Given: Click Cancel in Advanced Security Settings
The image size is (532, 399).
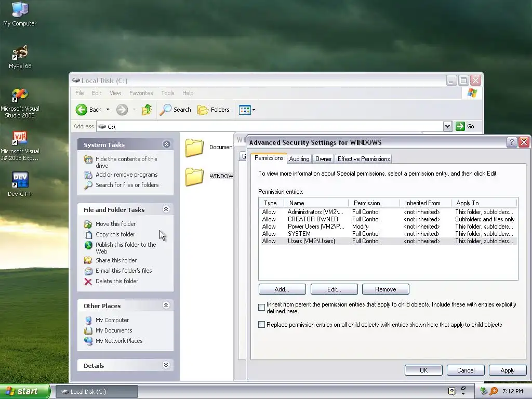Looking at the screenshot, I should click(x=465, y=370).
